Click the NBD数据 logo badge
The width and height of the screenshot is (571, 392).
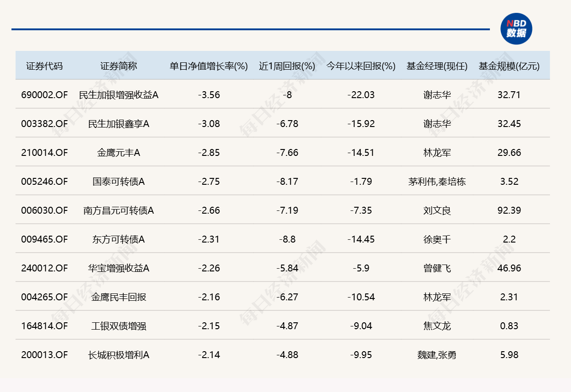[516, 28]
